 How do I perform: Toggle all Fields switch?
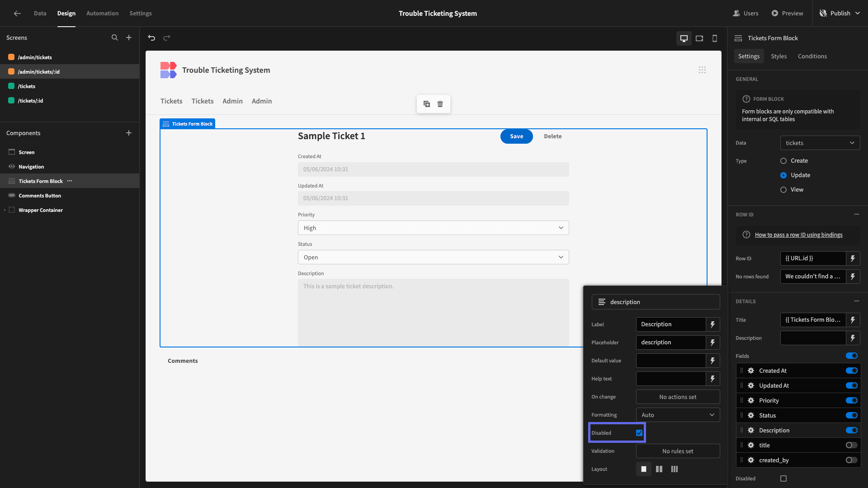852,356
